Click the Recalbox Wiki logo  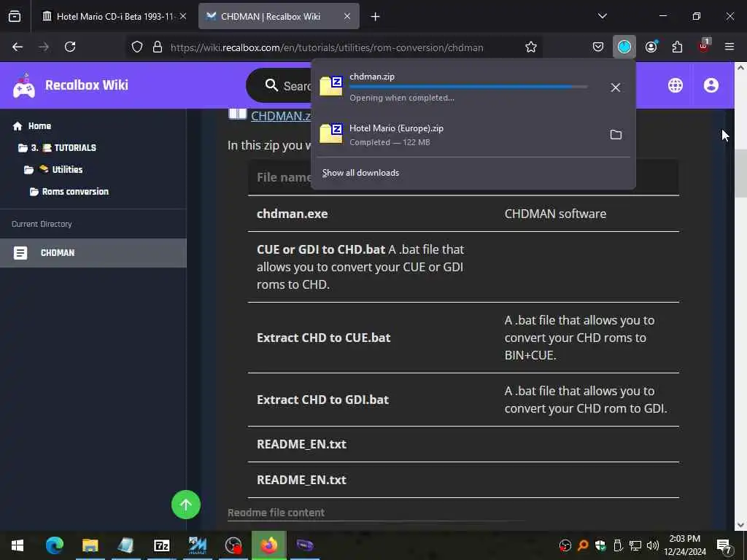click(24, 86)
